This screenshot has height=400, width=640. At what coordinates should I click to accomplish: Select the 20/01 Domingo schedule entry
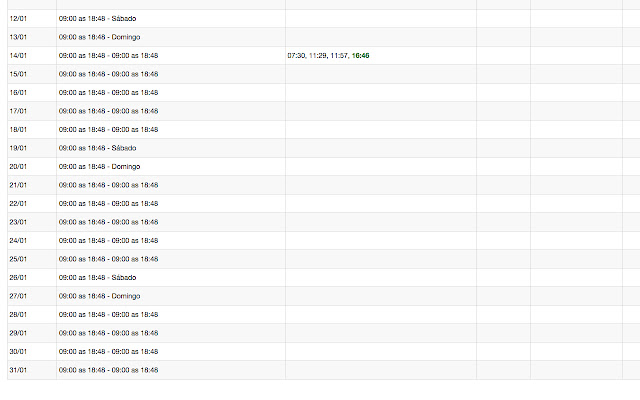pyautogui.click(x=99, y=166)
